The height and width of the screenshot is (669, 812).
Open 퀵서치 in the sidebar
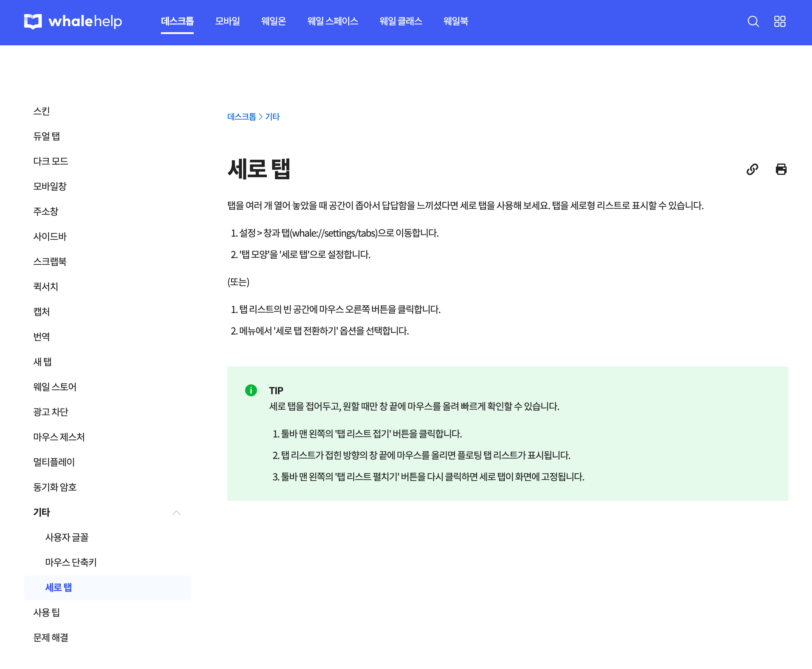coord(46,287)
